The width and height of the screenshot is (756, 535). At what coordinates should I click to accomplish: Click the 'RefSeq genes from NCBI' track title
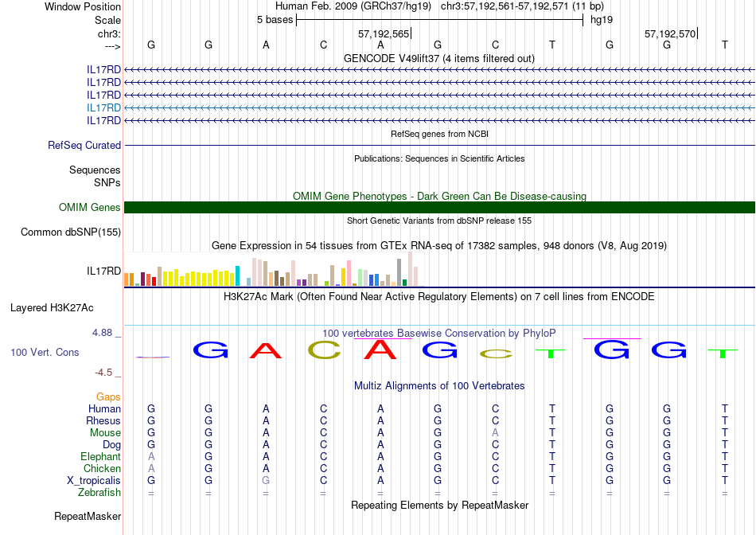click(439, 134)
